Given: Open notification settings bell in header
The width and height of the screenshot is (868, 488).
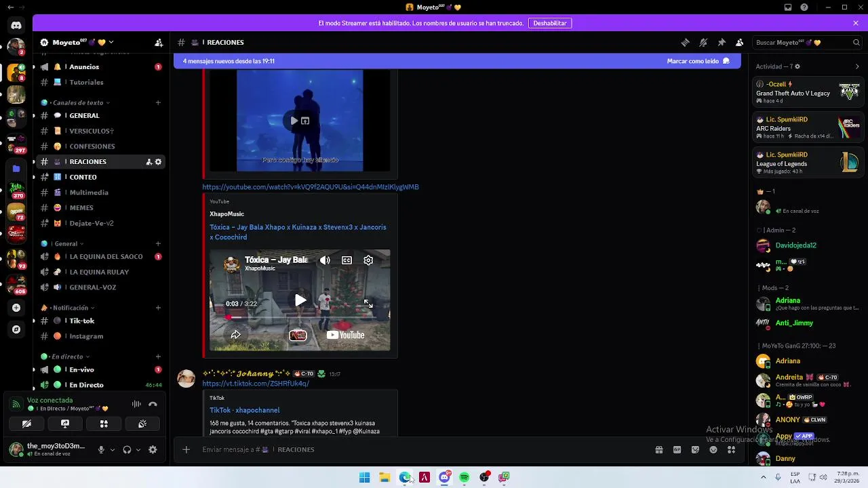Looking at the screenshot, I should 703,42.
